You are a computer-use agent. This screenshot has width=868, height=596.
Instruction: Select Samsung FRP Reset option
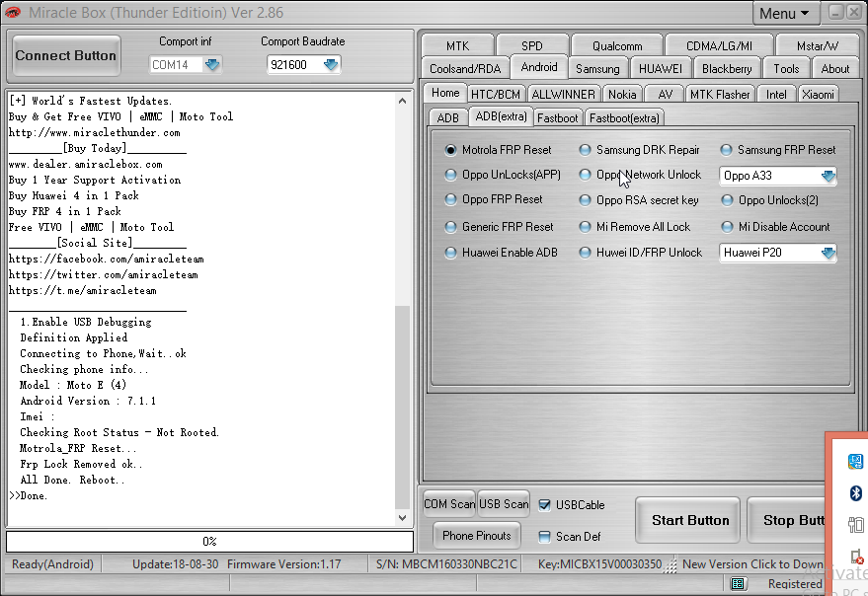pos(778,150)
